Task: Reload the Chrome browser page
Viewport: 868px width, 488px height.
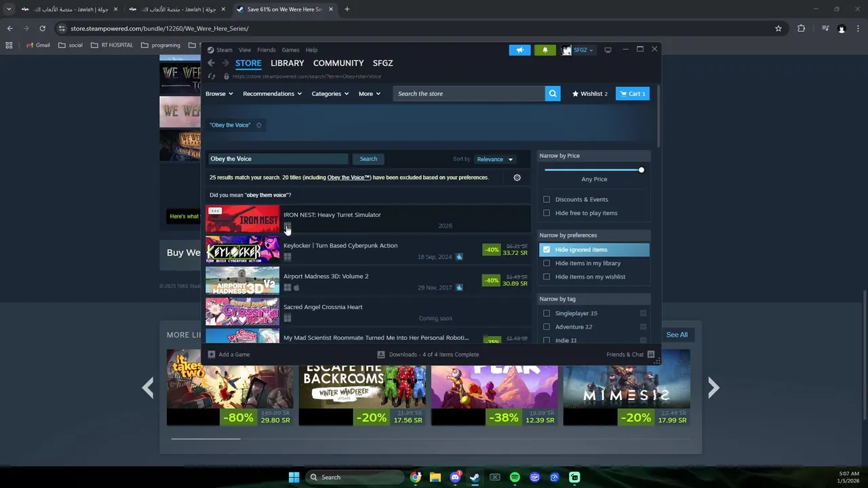Action: [42, 28]
